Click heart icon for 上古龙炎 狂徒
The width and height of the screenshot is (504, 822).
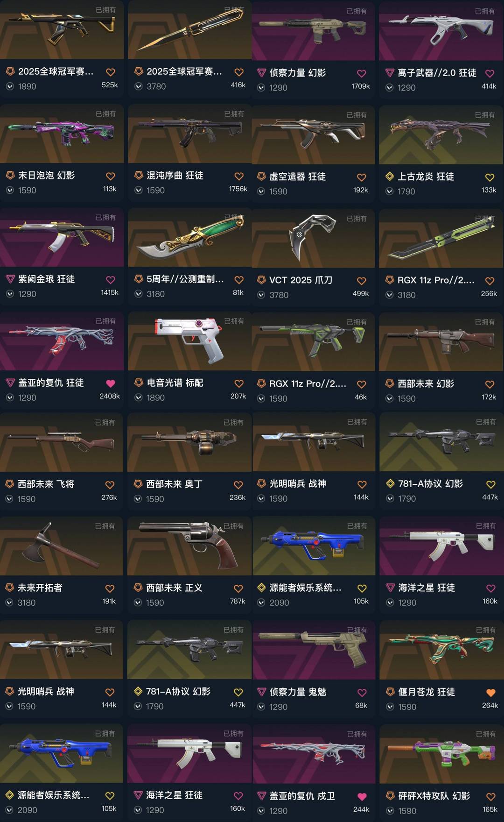(490, 177)
